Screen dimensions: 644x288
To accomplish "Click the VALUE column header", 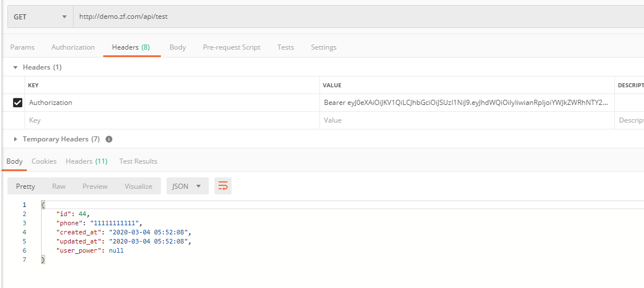I will [x=332, y=86].
